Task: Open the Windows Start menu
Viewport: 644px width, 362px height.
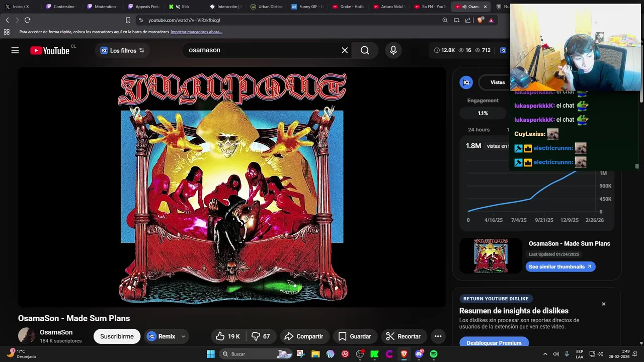Action: (x=211, y=354)
